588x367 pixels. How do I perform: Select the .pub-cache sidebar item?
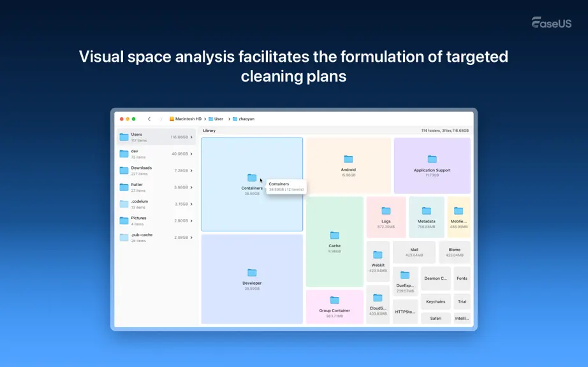point(156,238)
